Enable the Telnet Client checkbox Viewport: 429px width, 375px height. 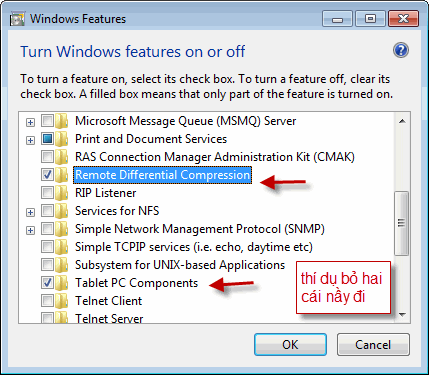47,300
